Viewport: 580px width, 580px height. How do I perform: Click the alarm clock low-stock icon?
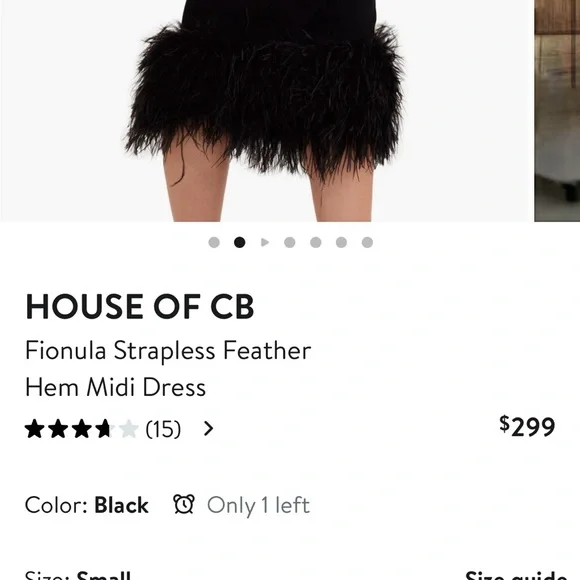184,504
